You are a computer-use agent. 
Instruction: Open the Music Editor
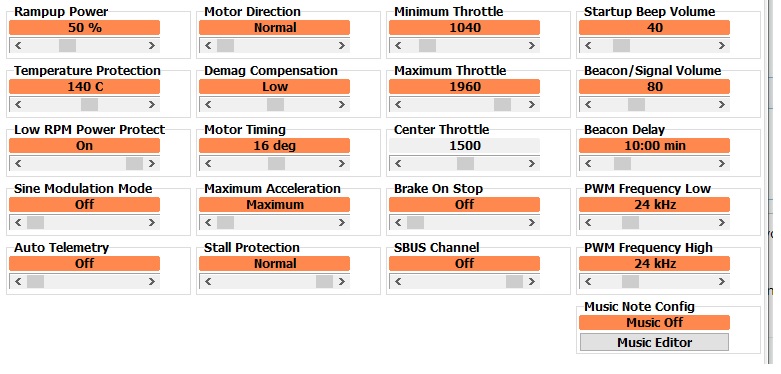[654, 343]
